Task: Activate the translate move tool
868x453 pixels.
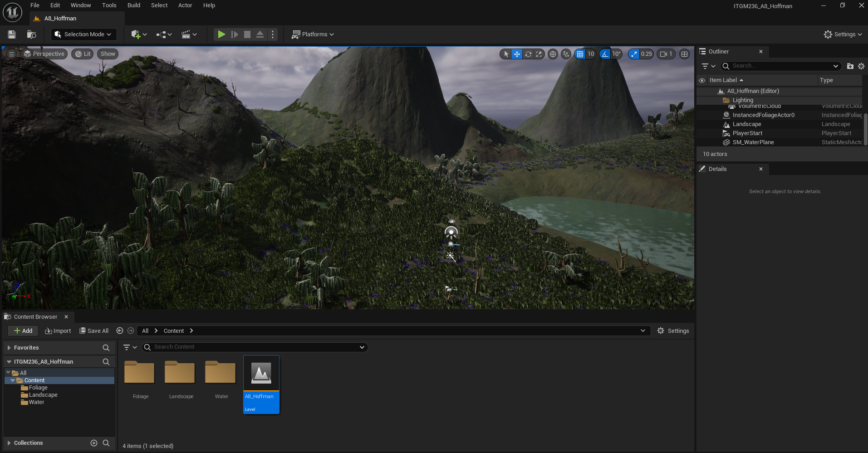Action: [517, 54]
